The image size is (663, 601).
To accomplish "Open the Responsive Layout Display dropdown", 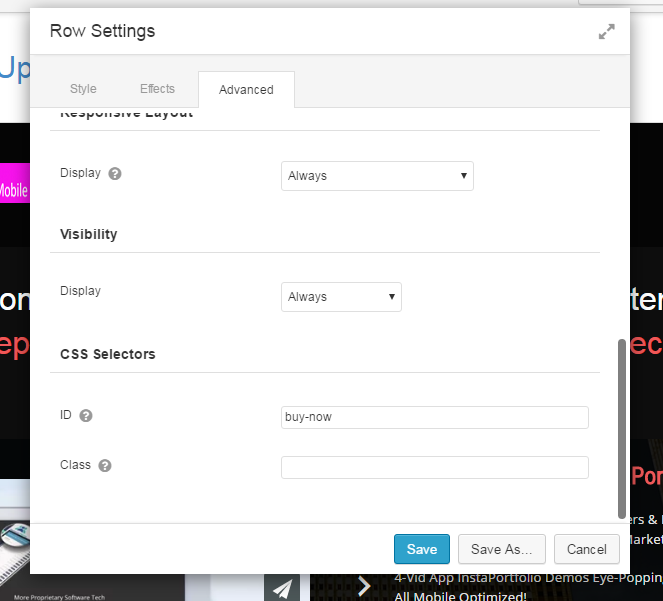I will point(377,176).
